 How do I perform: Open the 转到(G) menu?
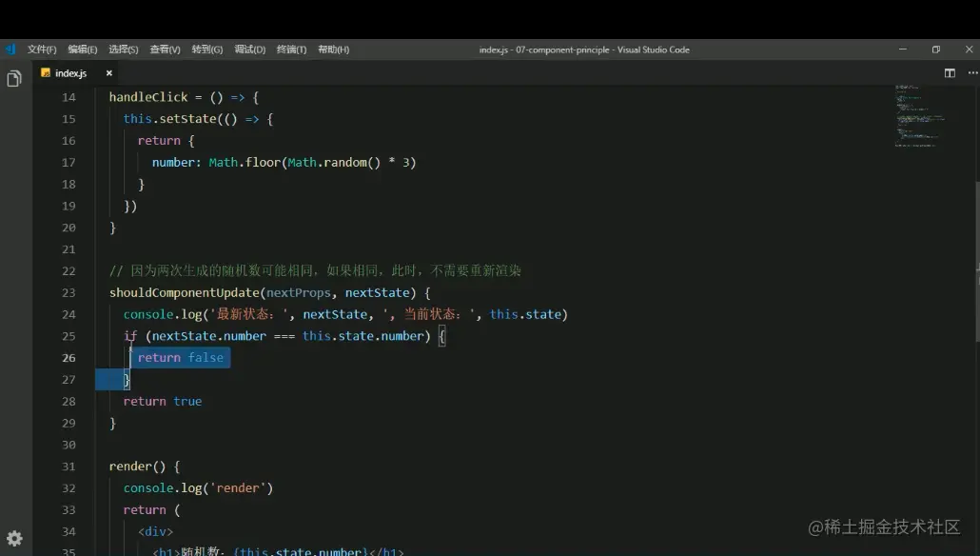pyautogui.click(x=206, y=50)
